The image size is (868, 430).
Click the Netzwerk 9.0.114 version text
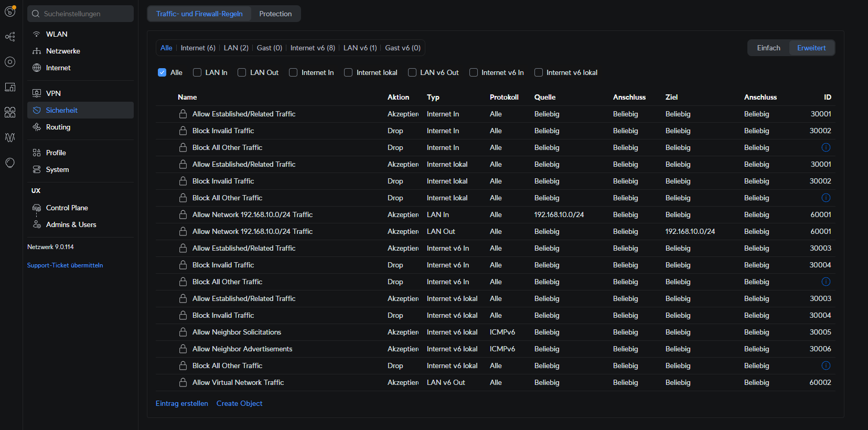coord(50,247)
